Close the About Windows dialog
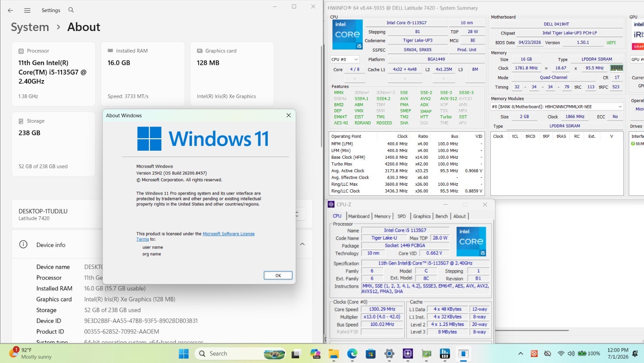Screen dimensions: 644x363 (x=289, y=115)
